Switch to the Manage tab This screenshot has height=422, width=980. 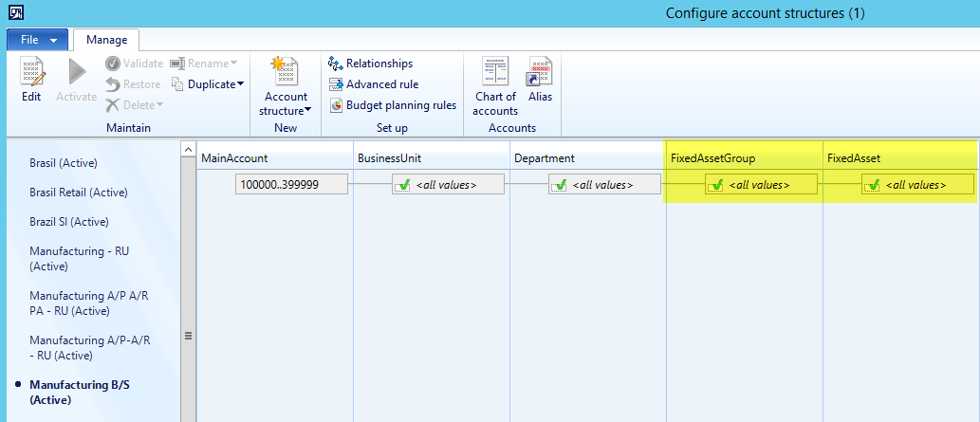[106, 40]
